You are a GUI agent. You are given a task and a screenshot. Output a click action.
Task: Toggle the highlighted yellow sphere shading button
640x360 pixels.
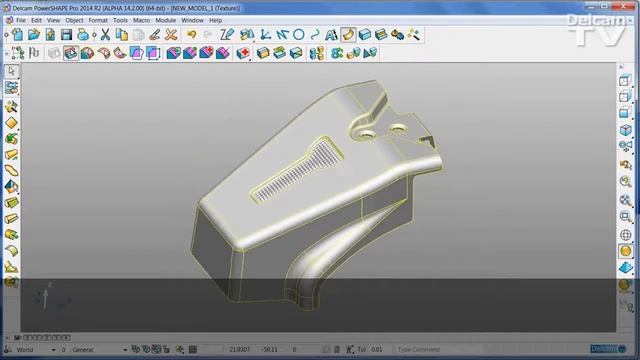tap(625, 251)
